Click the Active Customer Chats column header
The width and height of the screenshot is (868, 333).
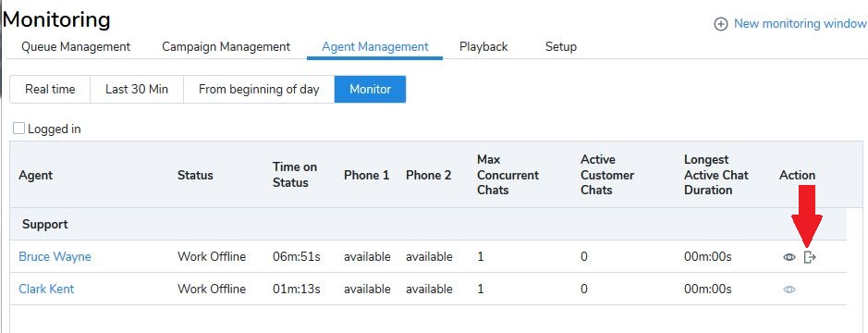pos(607,175)
